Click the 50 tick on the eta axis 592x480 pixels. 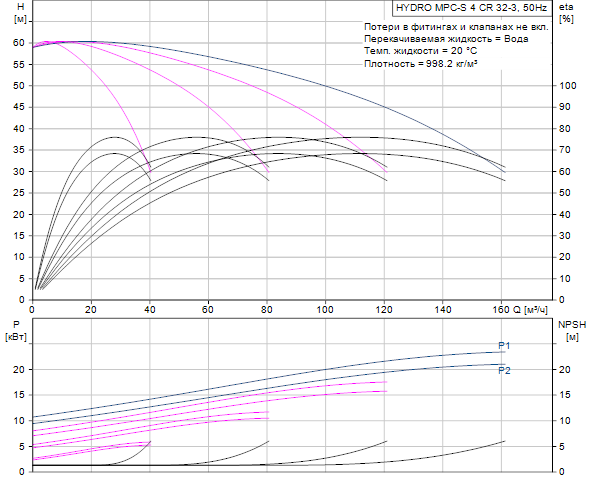[x=564, y=193]
